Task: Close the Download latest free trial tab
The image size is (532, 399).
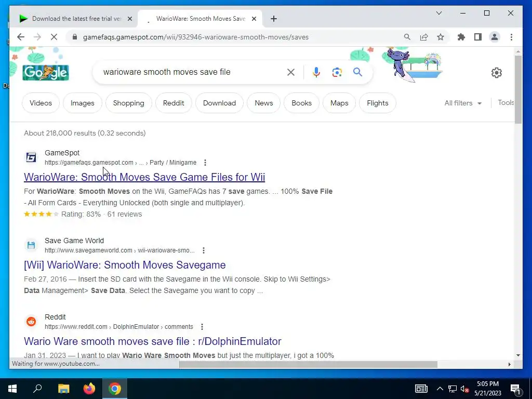Action: (x=129, y=19)
